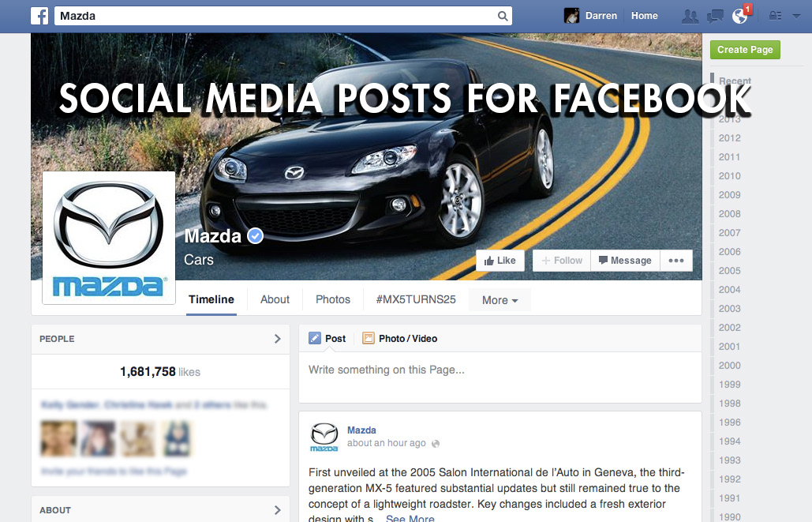Expand the PEOPLE section chevron

[x=278, y=339]
